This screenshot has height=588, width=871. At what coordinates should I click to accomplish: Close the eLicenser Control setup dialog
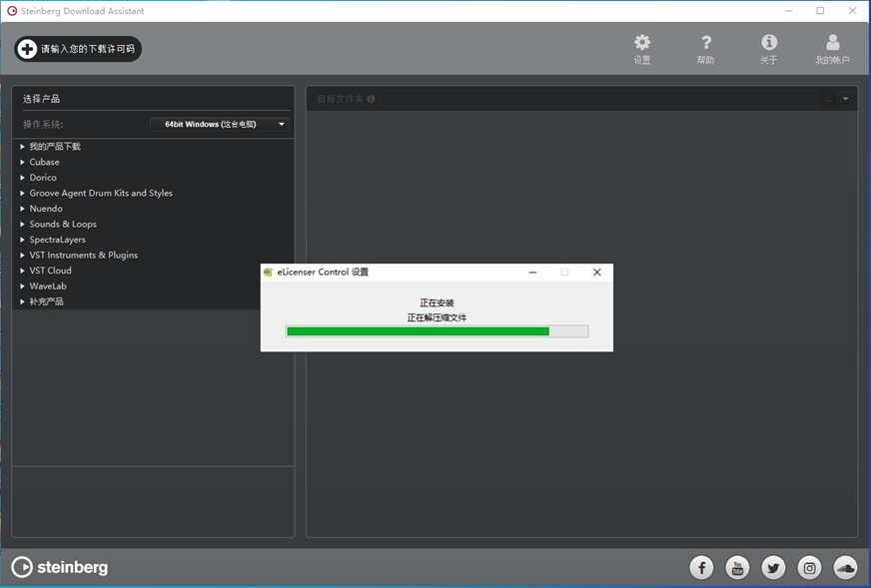click(x=596, y=272)
